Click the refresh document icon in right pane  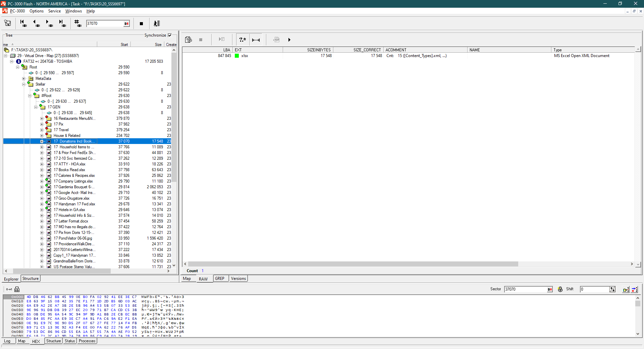coord(189,40)
